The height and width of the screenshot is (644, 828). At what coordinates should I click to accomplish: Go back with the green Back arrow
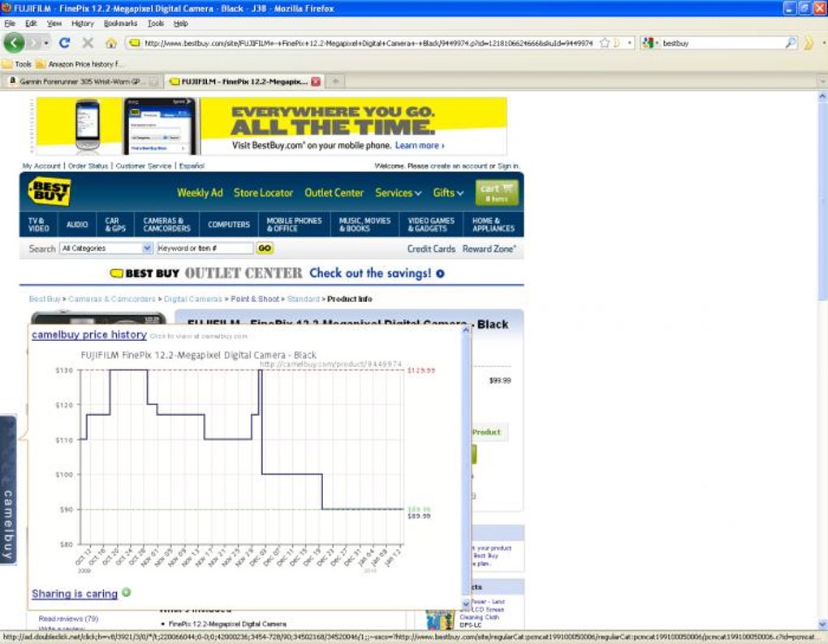pos(15,43)
